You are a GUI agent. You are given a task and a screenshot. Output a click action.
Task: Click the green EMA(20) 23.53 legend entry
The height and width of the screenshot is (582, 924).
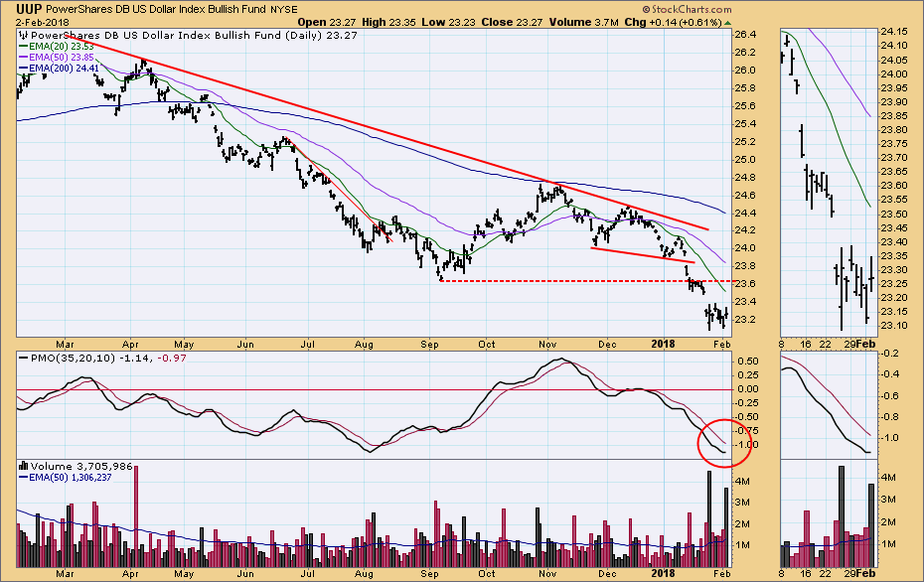(x=56, y=46)
